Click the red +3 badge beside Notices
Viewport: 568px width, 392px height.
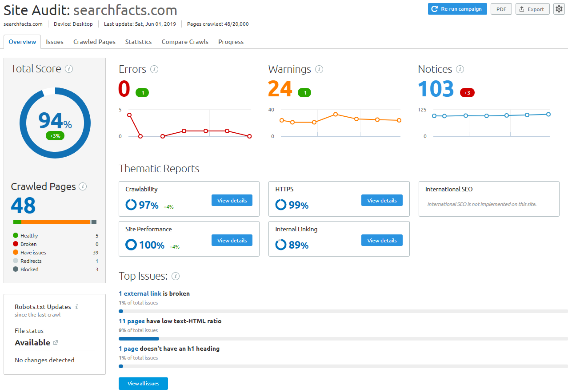click(467, 92)
